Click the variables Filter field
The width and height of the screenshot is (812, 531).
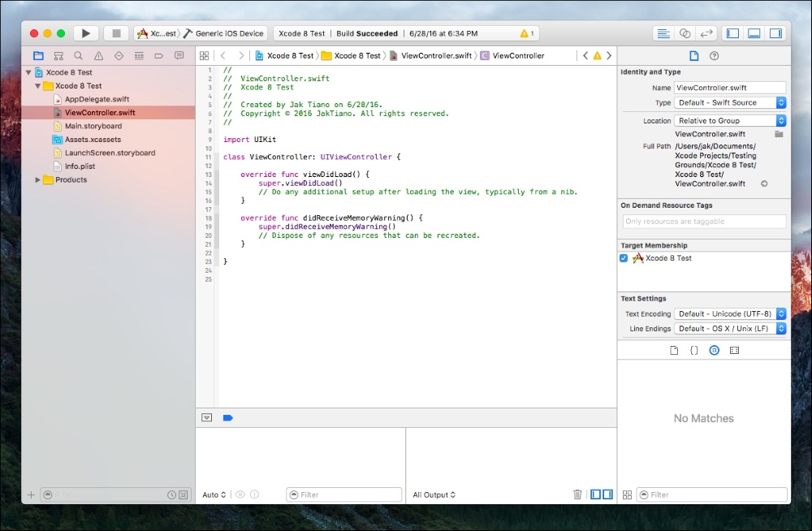(x=343, y=494)
